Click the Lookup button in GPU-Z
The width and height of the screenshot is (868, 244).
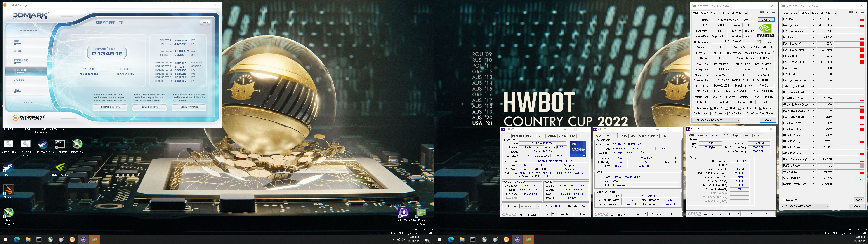click(x=766, y=20)
